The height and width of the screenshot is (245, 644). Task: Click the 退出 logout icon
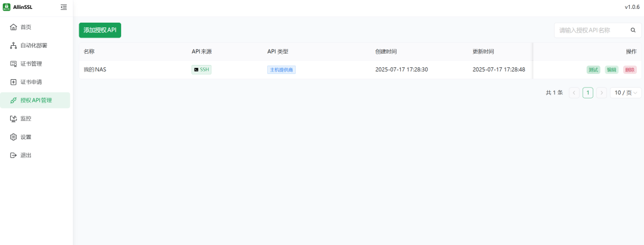coord(13,155)
